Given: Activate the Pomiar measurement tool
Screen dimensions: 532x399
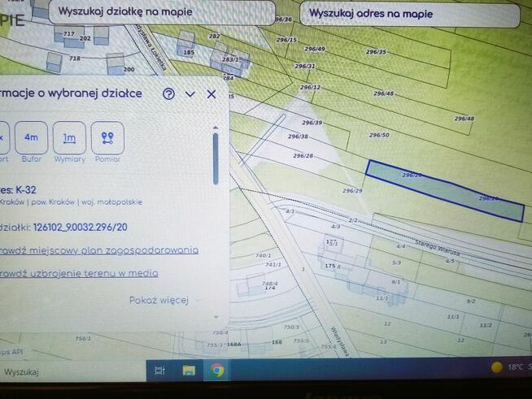Looking at the screenshot, I should pyautogui.click(x=107, y=138).
